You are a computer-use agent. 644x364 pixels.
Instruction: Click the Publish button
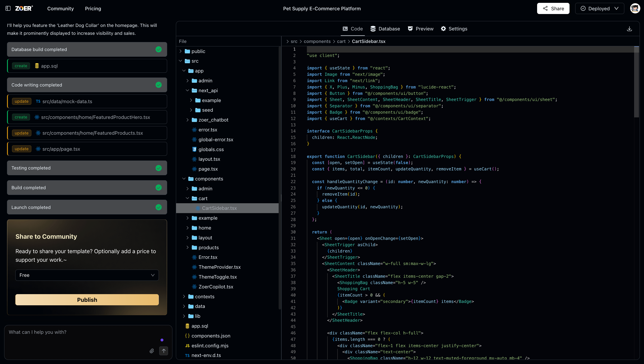87,299
